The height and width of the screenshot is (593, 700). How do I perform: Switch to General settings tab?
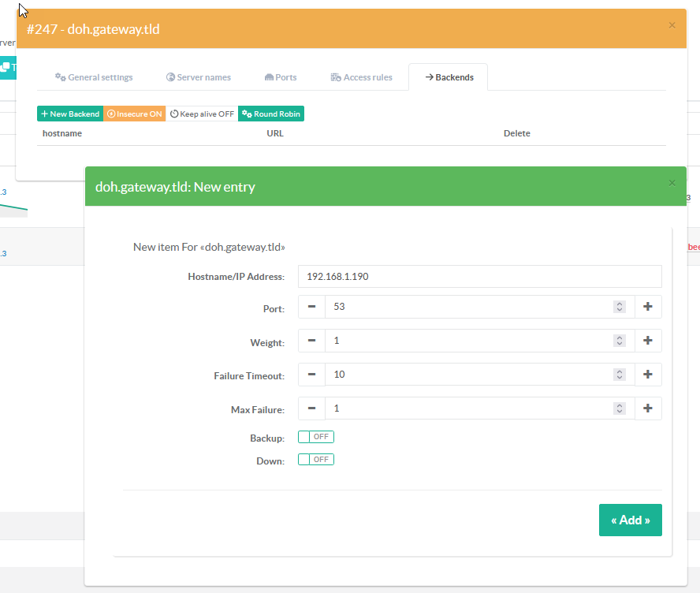point(94,77)
